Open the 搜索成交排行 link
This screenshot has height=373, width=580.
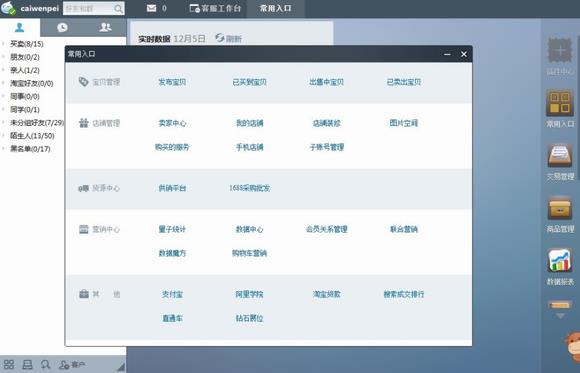(404, 294)
